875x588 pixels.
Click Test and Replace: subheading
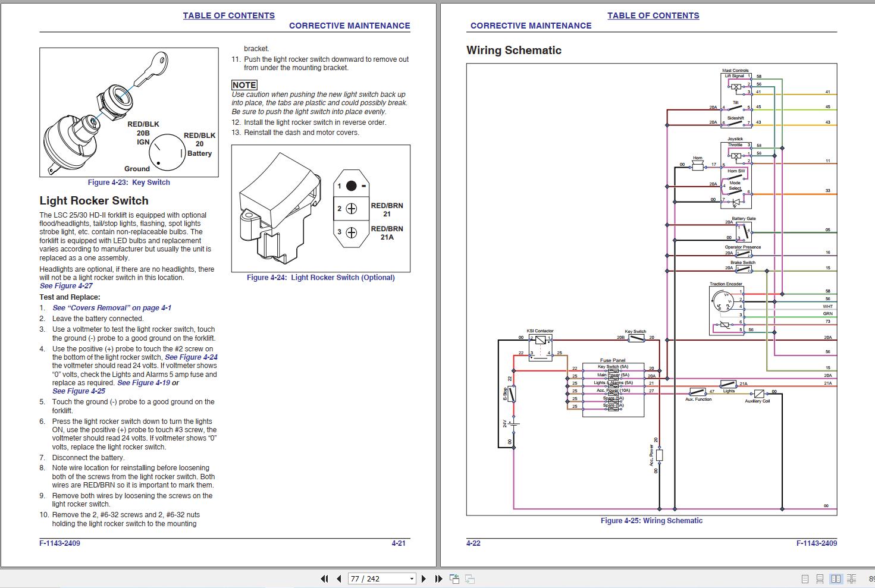pyautogui.click(x=70, y=297)
